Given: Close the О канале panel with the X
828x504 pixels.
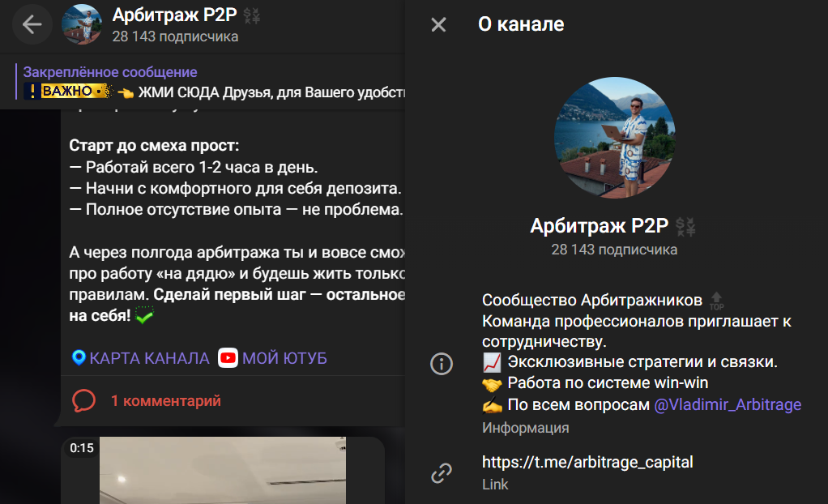Looking at the screenshot, I should coord(438,24).
